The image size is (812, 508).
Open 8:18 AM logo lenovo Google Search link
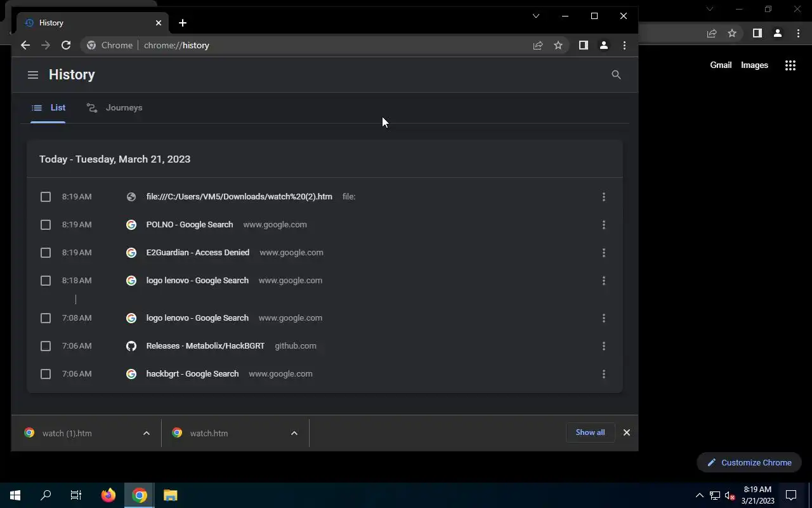click(197, 281)
